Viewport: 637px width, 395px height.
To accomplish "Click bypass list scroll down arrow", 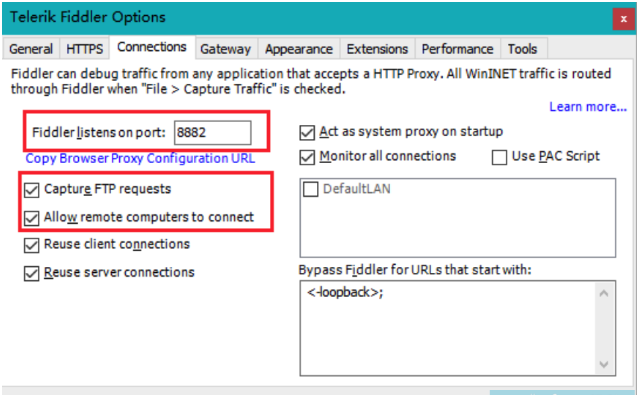I will (604, 364).
